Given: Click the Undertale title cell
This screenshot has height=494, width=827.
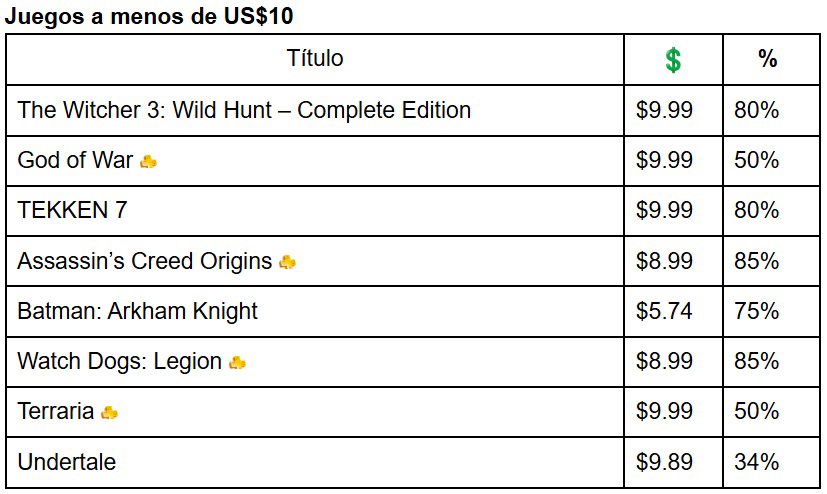Looking at the screenshot, I should point(314,462).
